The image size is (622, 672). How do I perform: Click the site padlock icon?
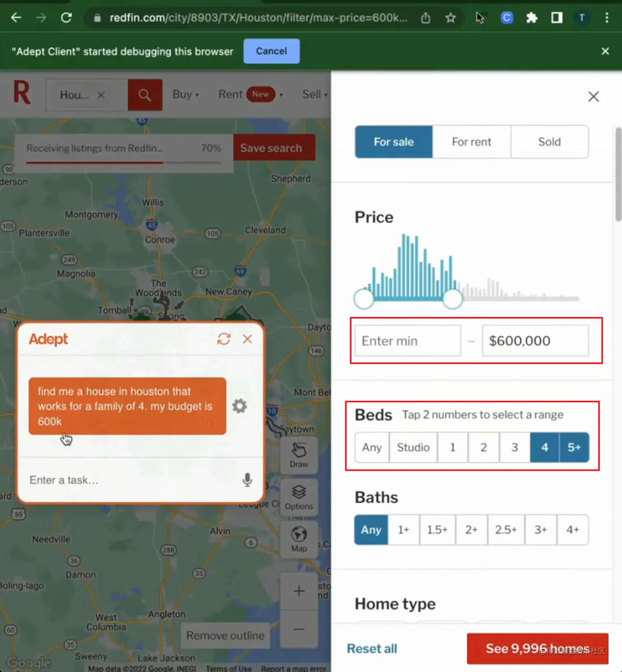point(97,18)
